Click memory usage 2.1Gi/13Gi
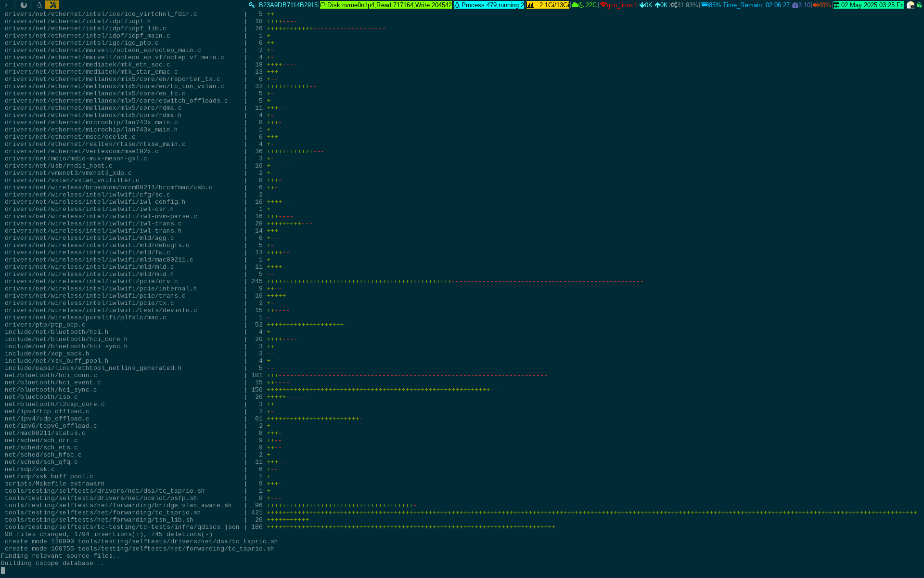Image resolution: width=924 pixels, height=578 pixels. pos(554,5)
